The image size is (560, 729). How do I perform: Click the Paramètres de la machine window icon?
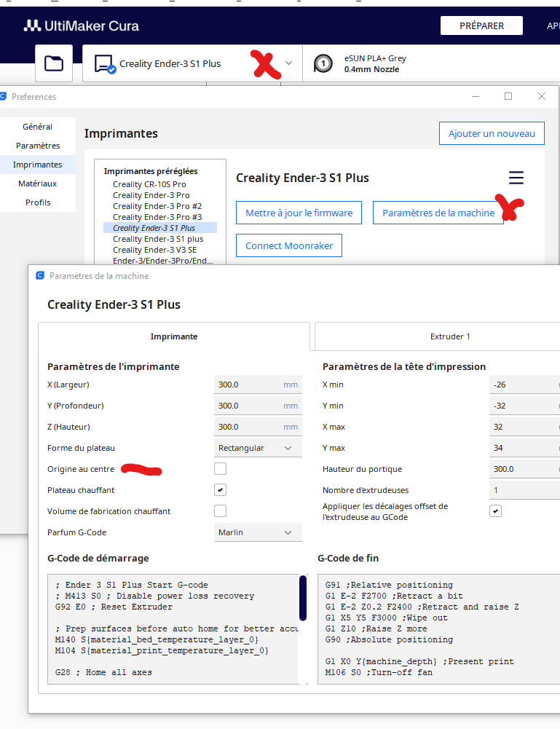(x=40, y=276)
